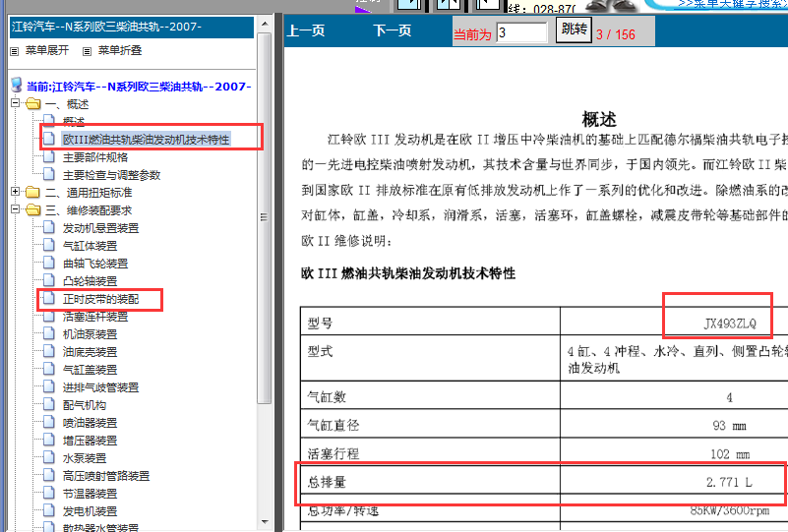Open 主要部件规格 tree item
This screenshot has height=532, width=788.
click(95, 157)
